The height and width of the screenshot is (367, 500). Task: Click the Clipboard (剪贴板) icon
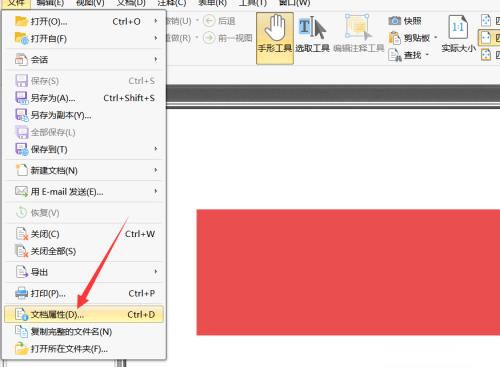click(x=395, y=38)
